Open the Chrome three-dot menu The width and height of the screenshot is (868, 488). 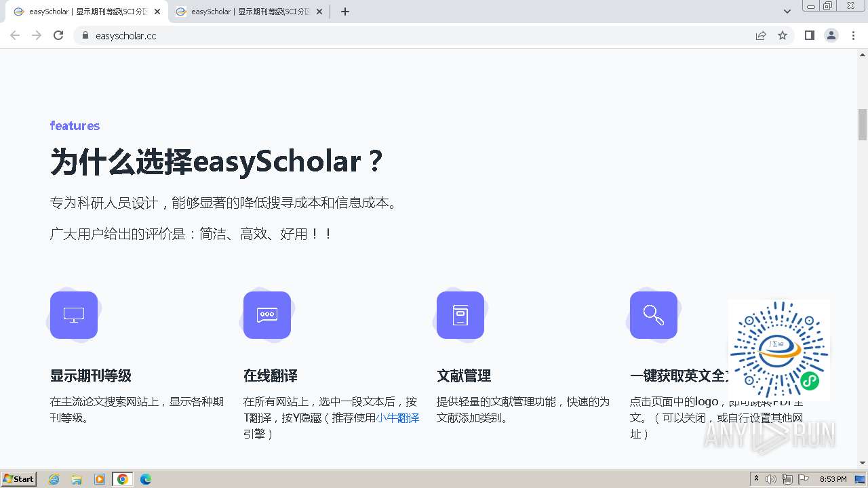[853, 35]
